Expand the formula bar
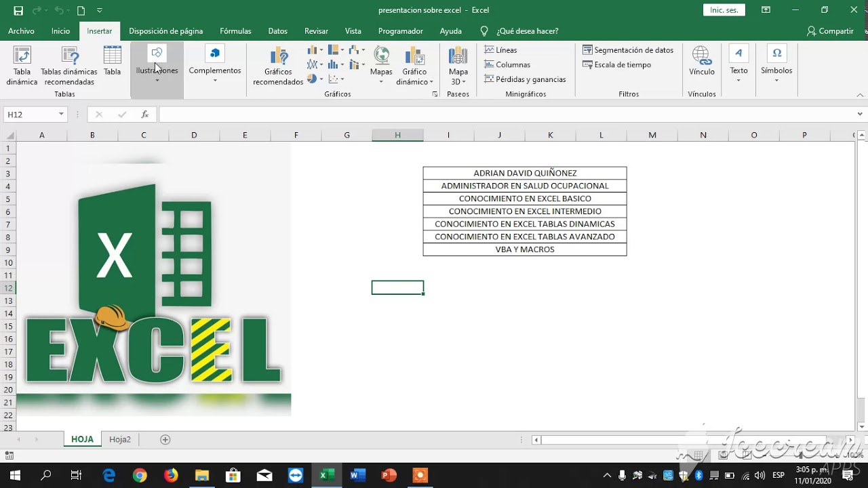Image resolution: width=868 pixels, height=488 pixels. tap(860, 115)
